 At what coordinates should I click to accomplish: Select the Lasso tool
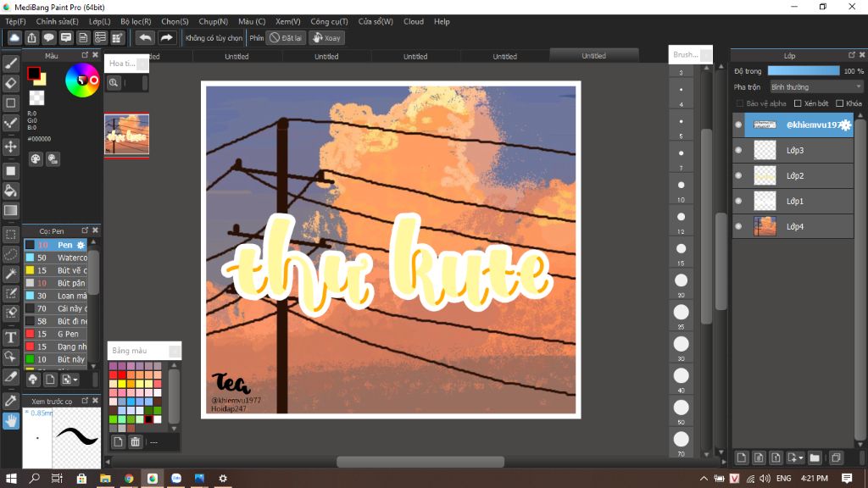point(10,254)
